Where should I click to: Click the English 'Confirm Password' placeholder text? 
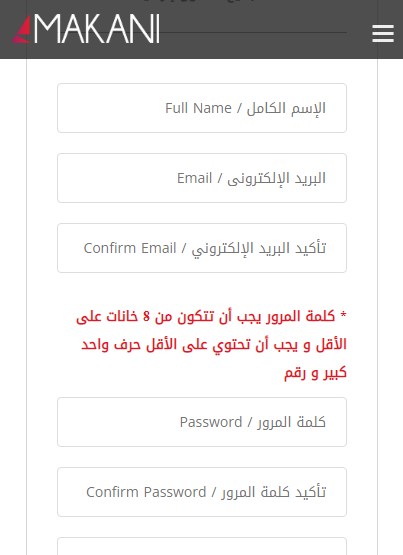tap(146, 492)
